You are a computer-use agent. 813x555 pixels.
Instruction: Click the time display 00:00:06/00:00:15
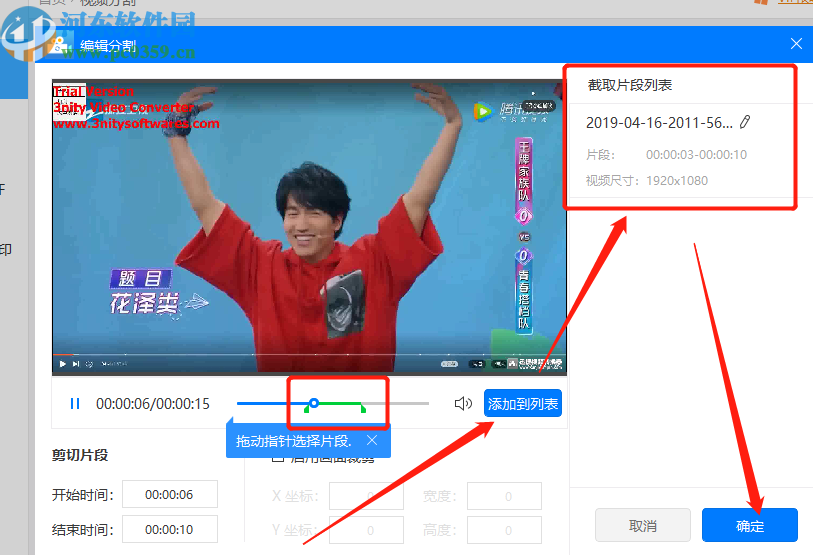[x=153, y=404]
